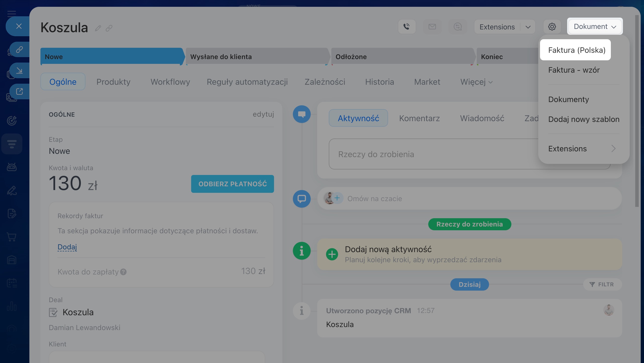The image size is (644, 363).
Task: Click the chat sync icon in header
Action: [x=458, y=27]
